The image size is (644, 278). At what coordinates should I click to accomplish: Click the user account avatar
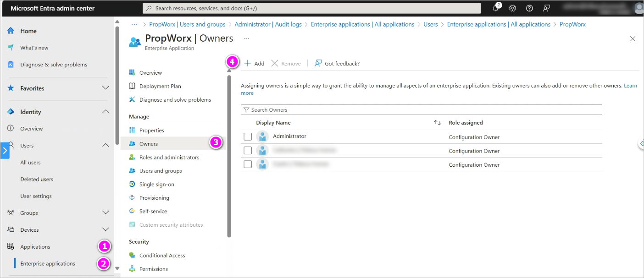[x=639, y=8]
